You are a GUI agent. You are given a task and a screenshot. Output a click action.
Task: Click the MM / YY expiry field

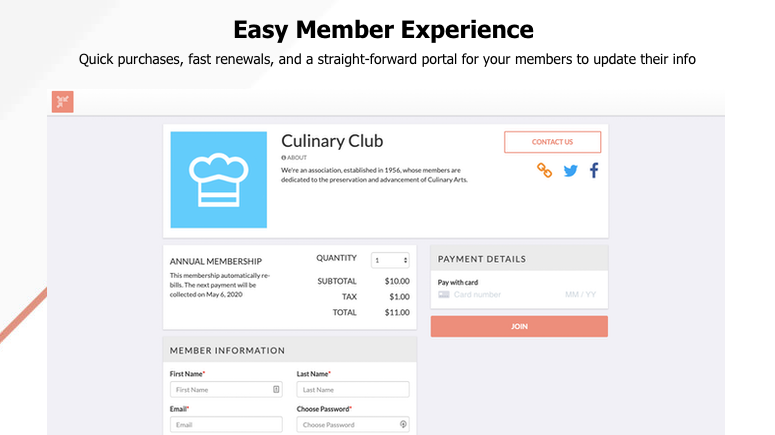[580, 295]
